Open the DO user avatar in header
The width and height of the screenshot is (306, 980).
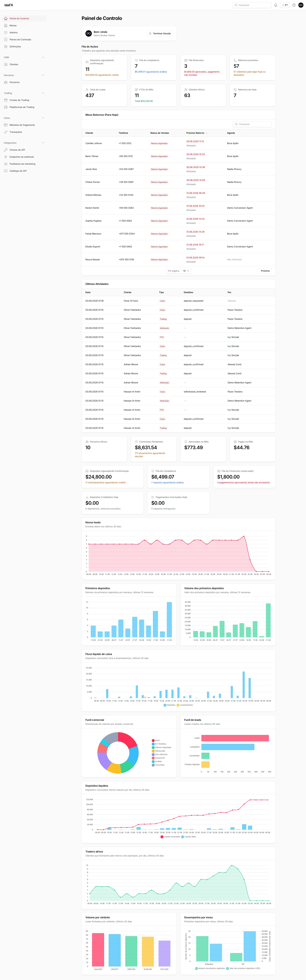(x=301, y=5)
